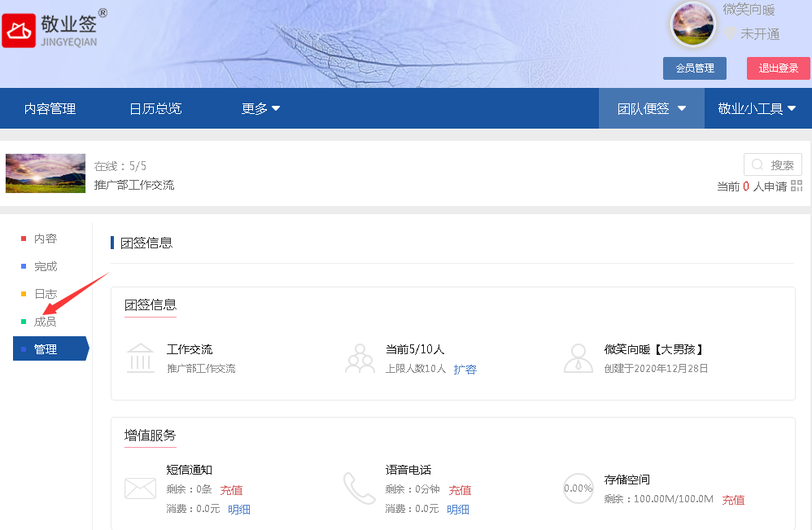This screenshot has width=812, height=530.
Task: Click 退出登录 to log out
Action: [778, 68]
